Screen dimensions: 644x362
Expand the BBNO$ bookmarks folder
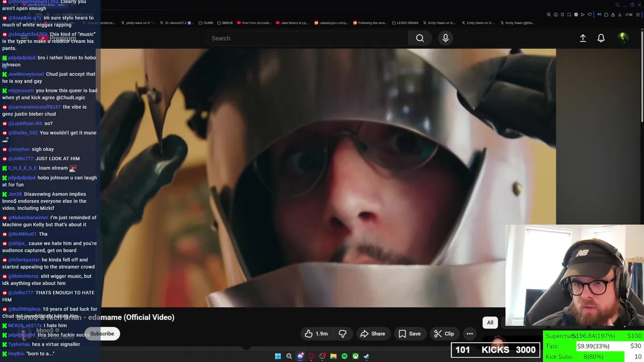click(225, 23)
